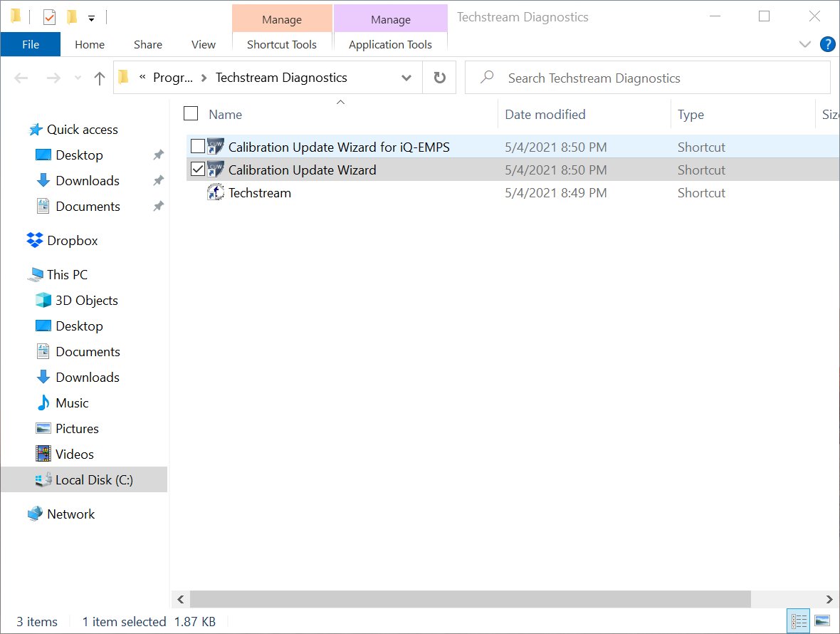Select This PC in navigation pane
Screen dimensions: 840x634
click(67, 275)
